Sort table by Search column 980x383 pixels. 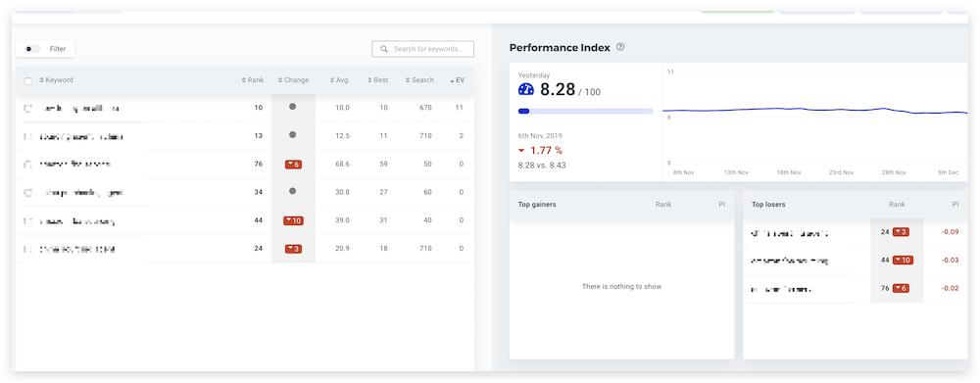pyautogui.click(x=419, y=80)
